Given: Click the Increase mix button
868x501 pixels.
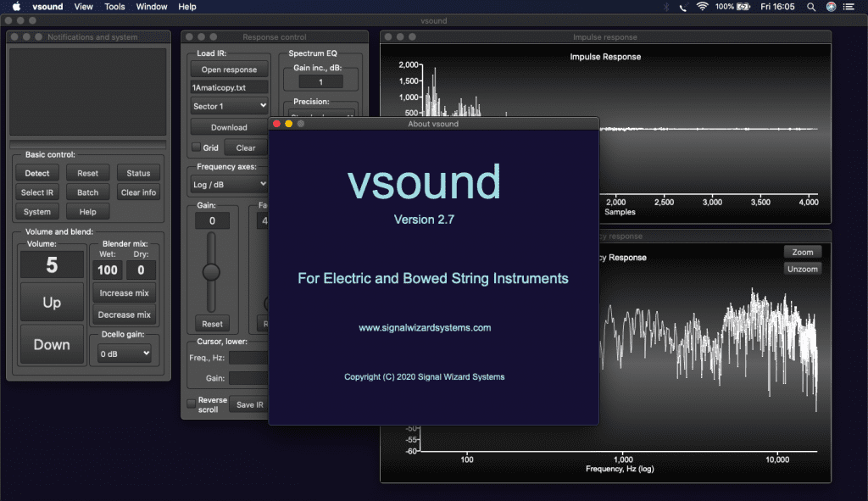Looking at the screenshot, I should [x=124, y=292].
